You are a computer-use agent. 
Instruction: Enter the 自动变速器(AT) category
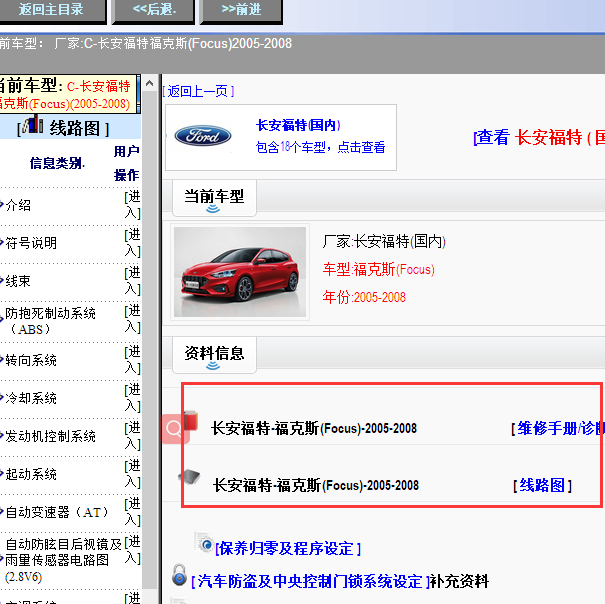132,512
